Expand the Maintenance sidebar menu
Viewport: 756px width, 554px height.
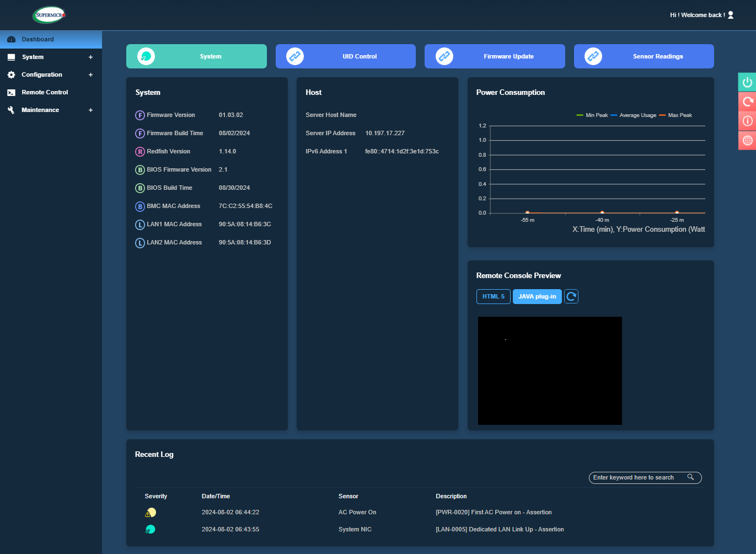coord(90,110)
